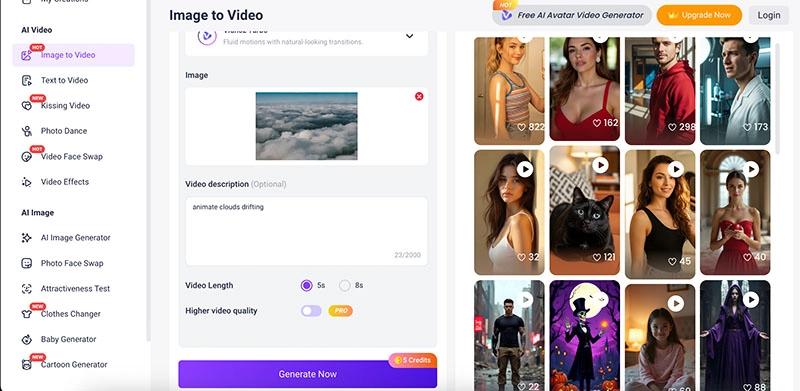Open Cartoon Generator menu item
Viewport: 800px width, 391px height.
tap(73, 364)
